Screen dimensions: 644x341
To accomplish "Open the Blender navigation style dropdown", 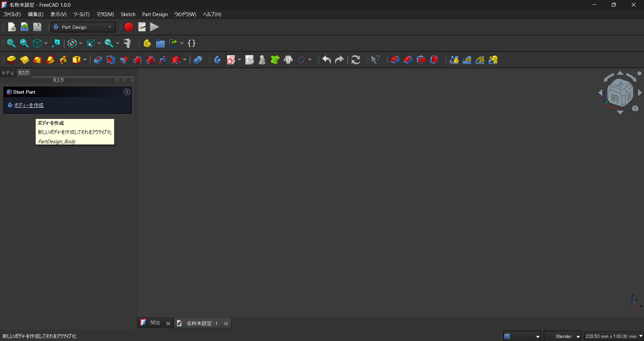I will click(x=563, y=336).
